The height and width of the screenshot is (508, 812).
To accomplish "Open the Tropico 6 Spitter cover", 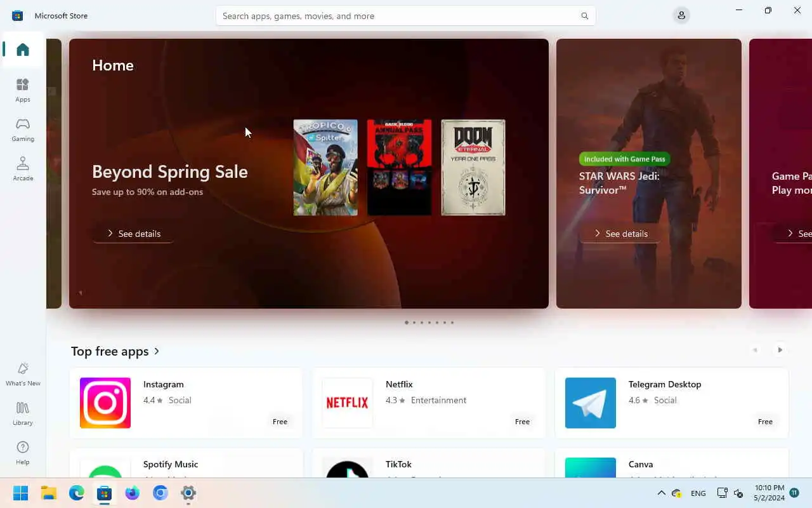I will 325,168.
